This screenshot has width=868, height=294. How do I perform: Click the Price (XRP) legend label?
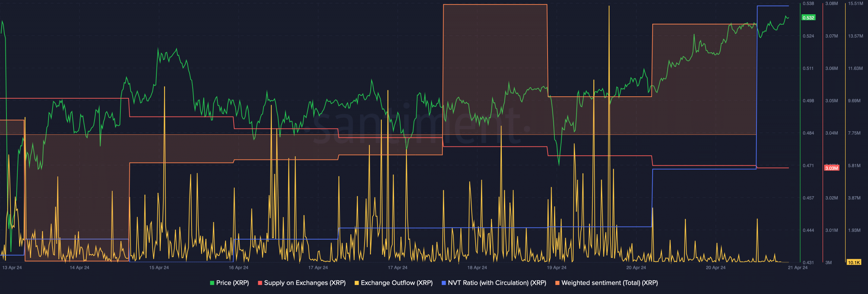click(232, 283)
